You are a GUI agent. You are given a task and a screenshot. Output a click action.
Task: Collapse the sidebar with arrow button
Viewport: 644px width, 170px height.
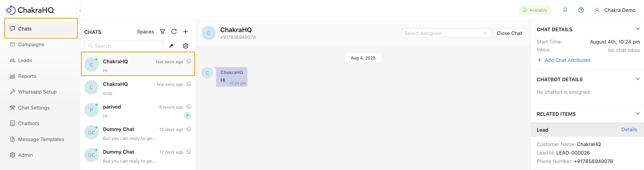click(81, 11)
